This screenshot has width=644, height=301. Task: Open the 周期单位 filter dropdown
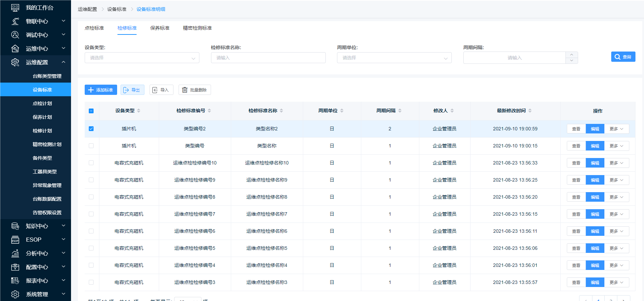tap(394, 58)
